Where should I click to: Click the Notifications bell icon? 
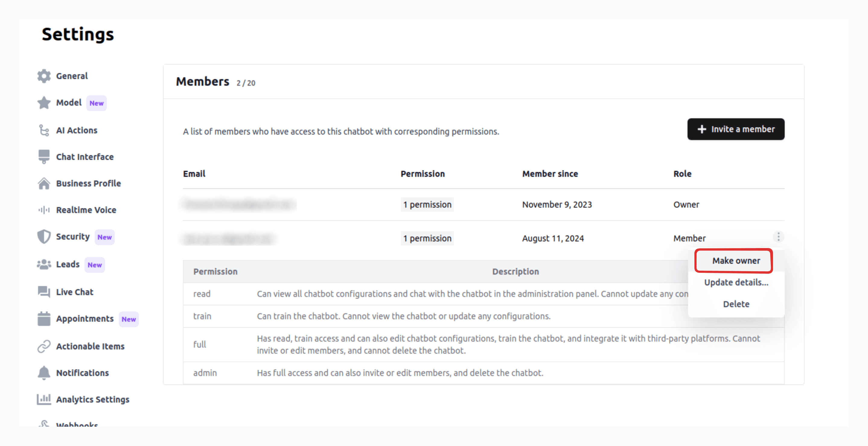tap(44, 373)
